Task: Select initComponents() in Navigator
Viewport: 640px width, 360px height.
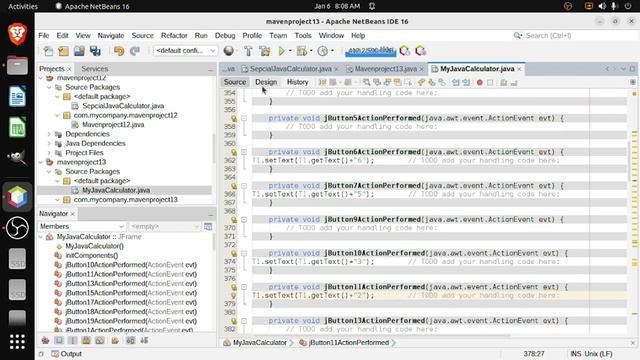Action: (91, 256)
